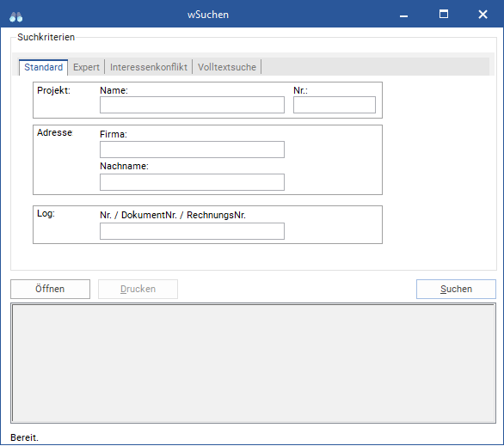Click the 'Projekt:' label

tap(53, 90)
